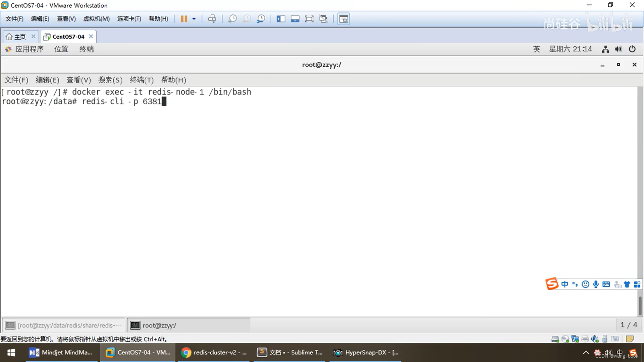Viewport: 644px width, 362px height.
Task: Click Send Ctrl+Alt+Del toolbar icon
Action: coord(212,19)
